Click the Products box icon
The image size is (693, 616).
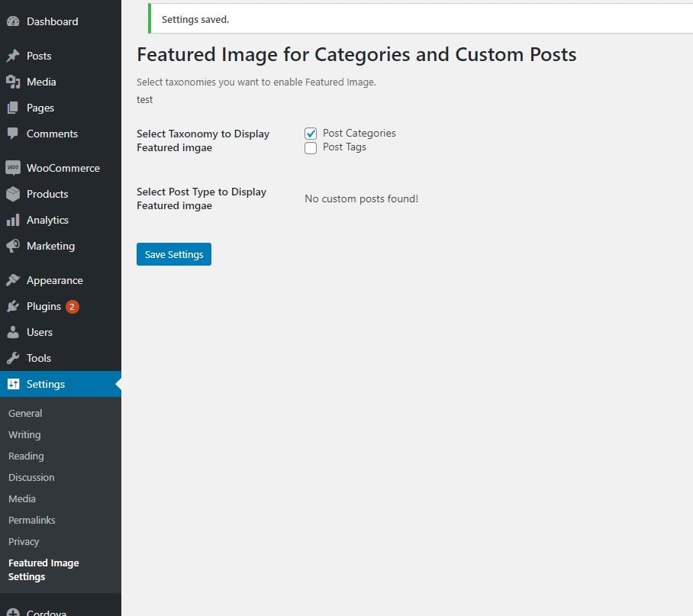[13, 194]
